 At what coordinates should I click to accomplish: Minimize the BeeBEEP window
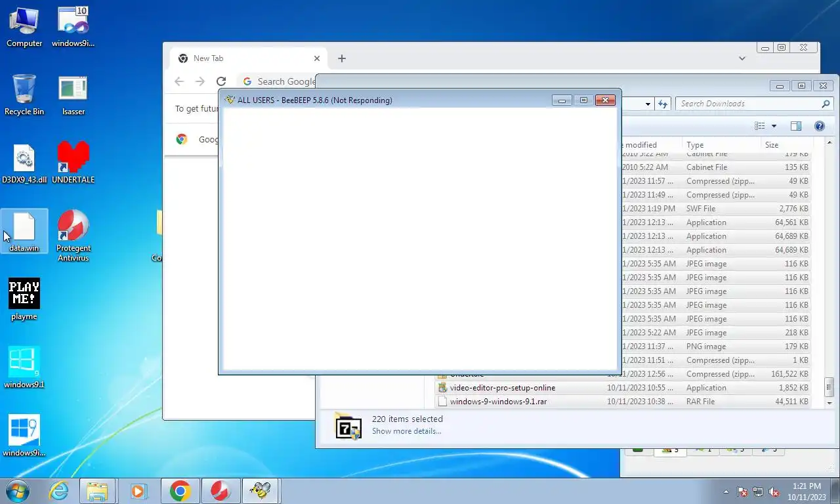[x=562, y=100]
